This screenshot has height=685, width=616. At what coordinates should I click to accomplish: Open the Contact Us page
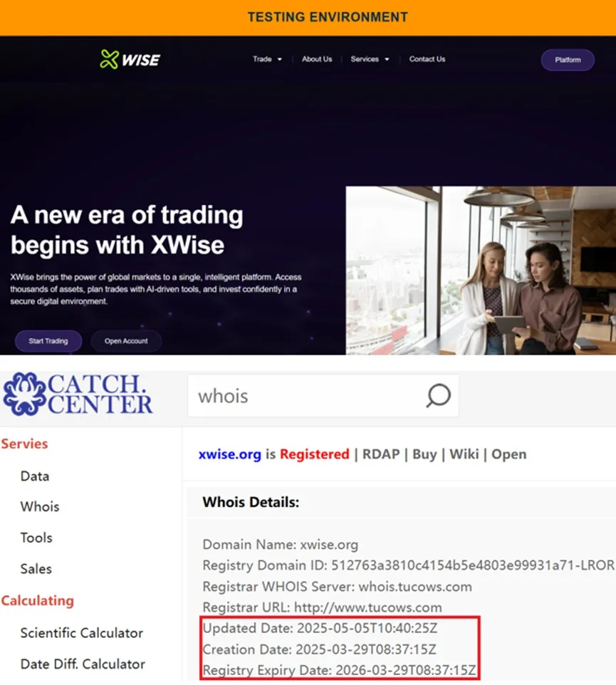click(x=427, y=59)
